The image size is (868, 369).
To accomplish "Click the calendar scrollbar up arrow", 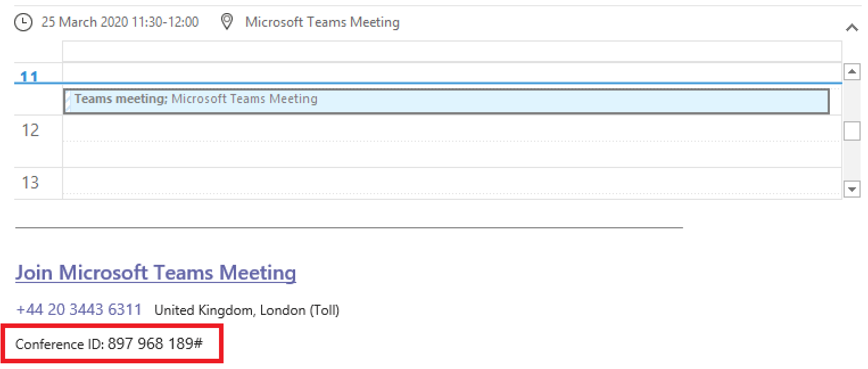I will [852, 71].
